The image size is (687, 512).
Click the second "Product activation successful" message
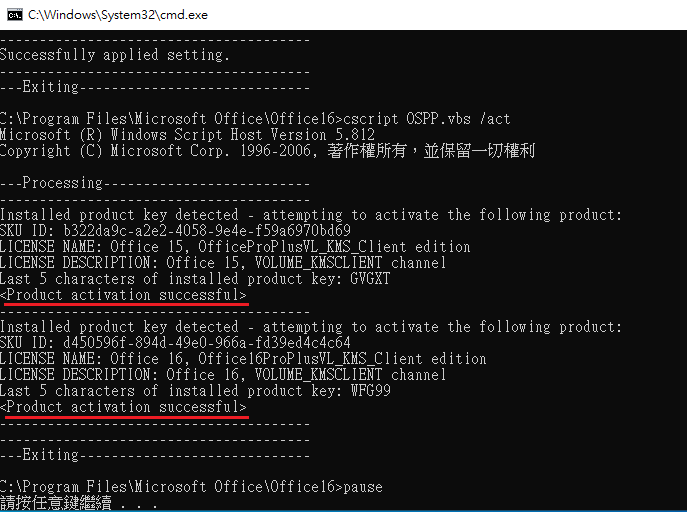click(x=123, y=407)
